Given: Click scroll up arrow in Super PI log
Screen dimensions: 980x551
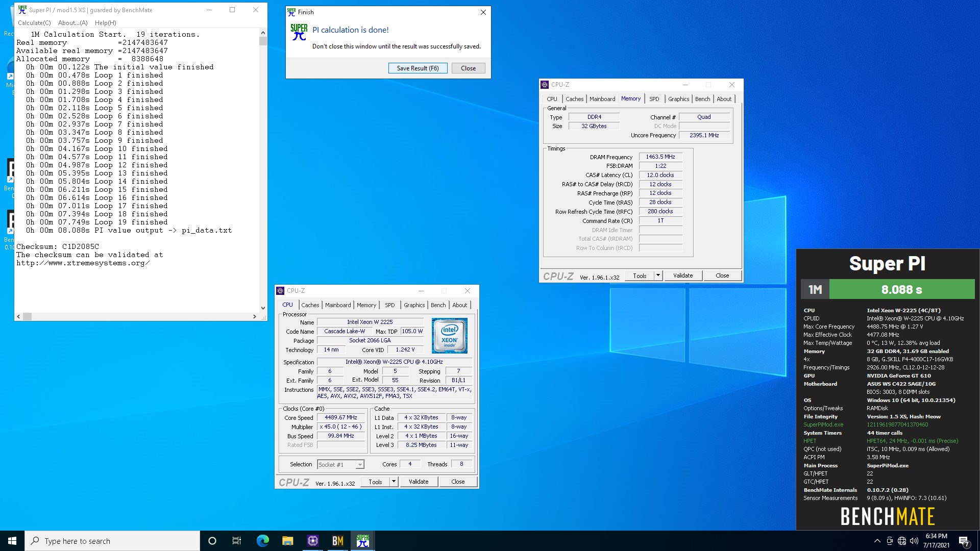Looking at the screenshot, I should 263,32.
